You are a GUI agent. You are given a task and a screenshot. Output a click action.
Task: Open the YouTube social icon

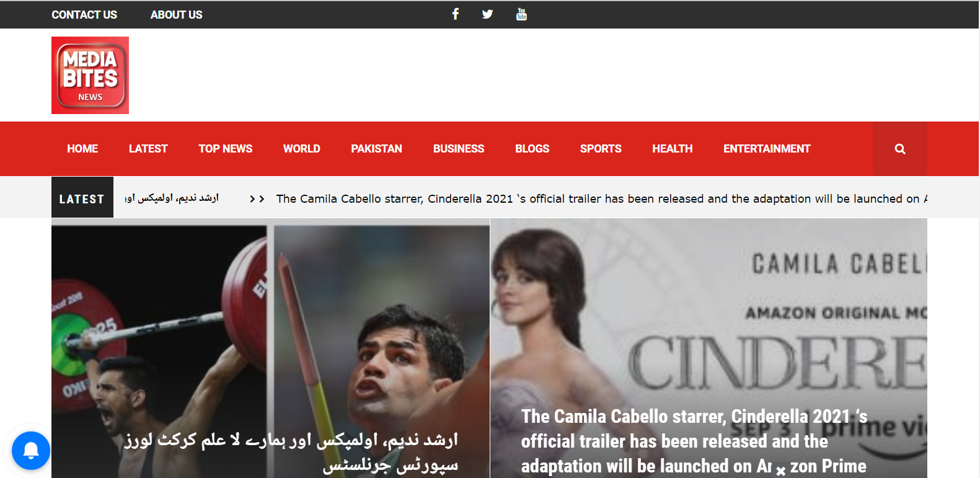(521, 14)
